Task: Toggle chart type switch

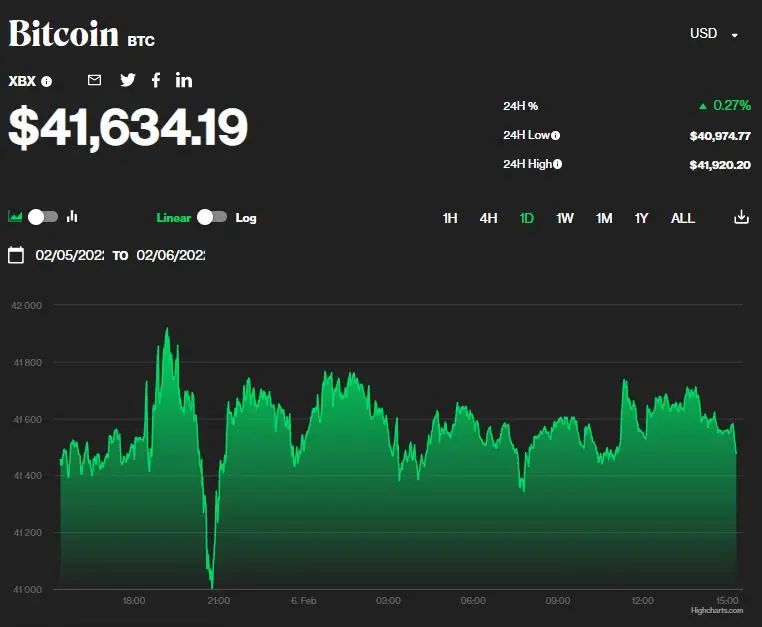Action: (x=43, y=217)
